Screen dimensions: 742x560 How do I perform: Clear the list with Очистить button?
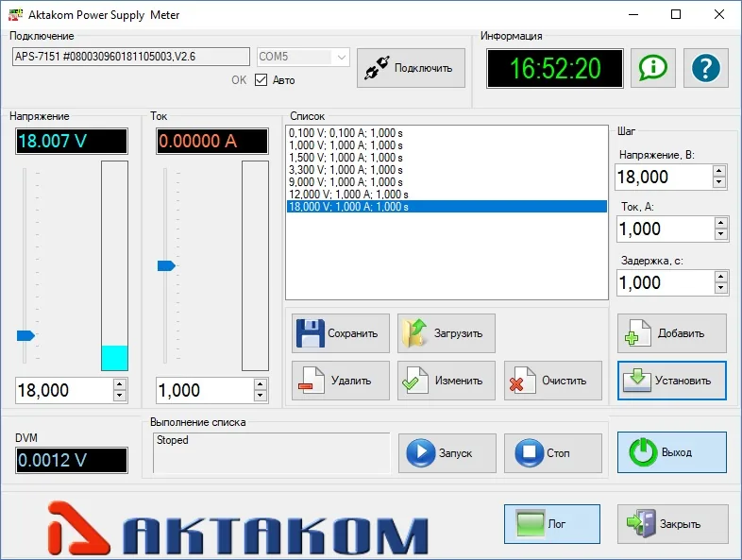click(553, 381)
